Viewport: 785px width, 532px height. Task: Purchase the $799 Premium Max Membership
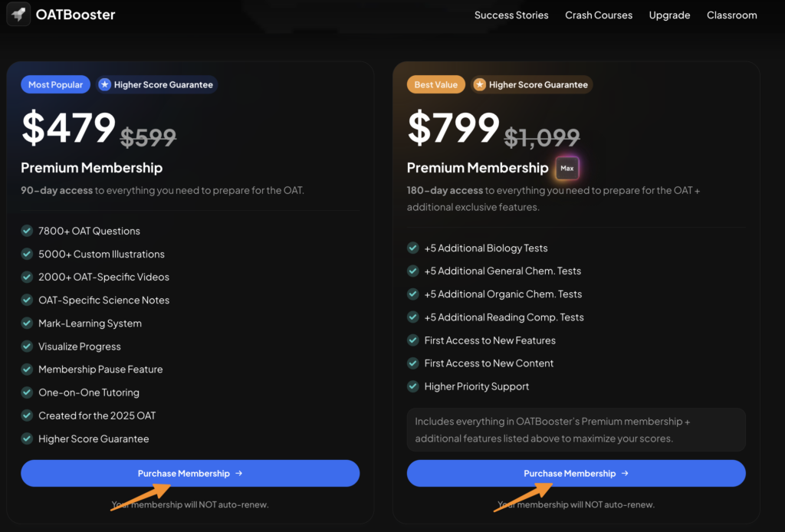pyautogui.click(x=576, y=473)
